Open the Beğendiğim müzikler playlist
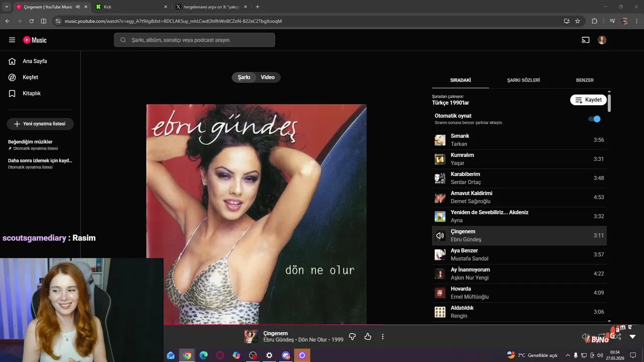Image resolution: width=644 pixels, height=362 pixels. (40, 145)
